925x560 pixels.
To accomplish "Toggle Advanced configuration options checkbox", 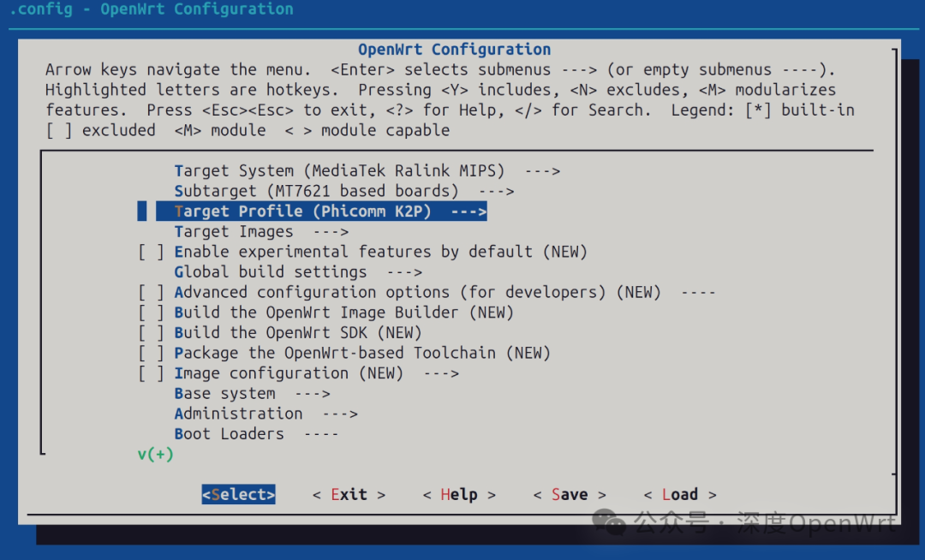I will (x=151, y=292).
